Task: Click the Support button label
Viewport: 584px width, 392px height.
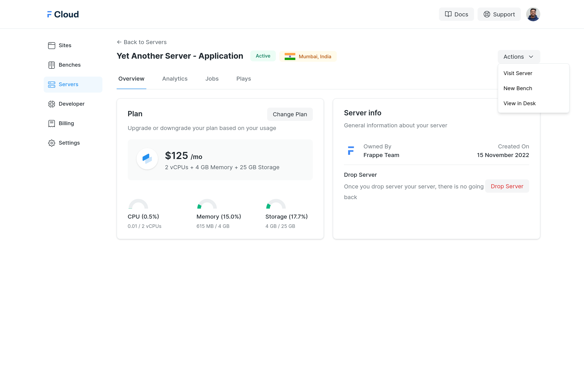Action: coord(504,14)
